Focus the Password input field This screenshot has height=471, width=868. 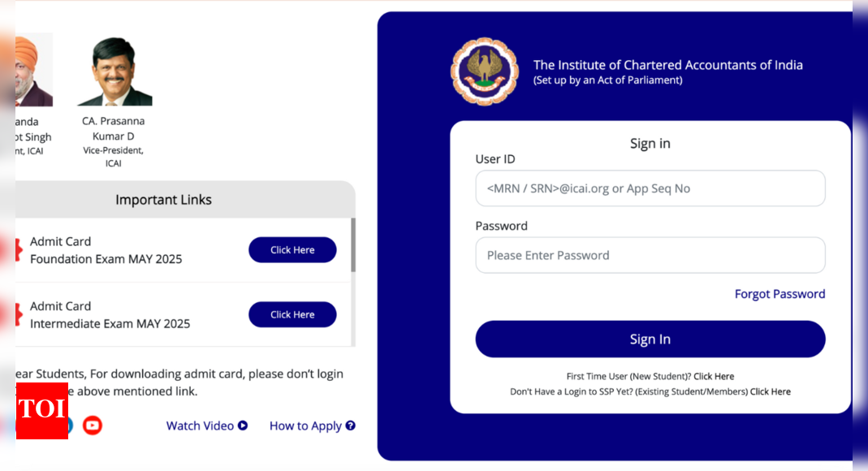coord(650,255)
